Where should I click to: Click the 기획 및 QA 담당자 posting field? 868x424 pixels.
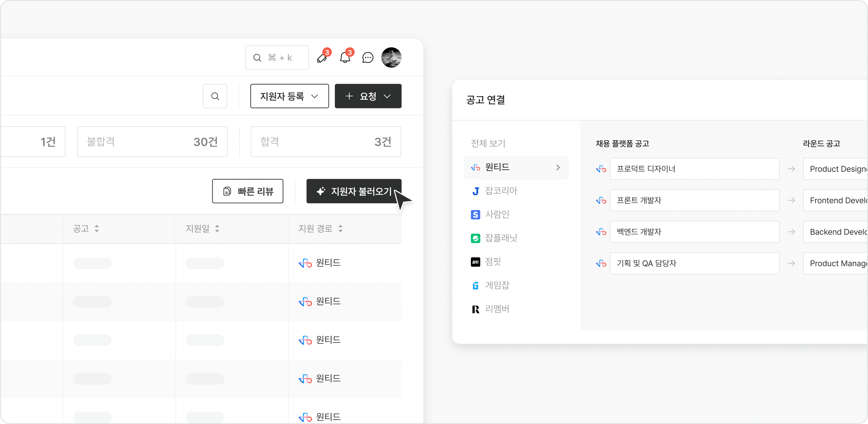(x=694, y=263)
